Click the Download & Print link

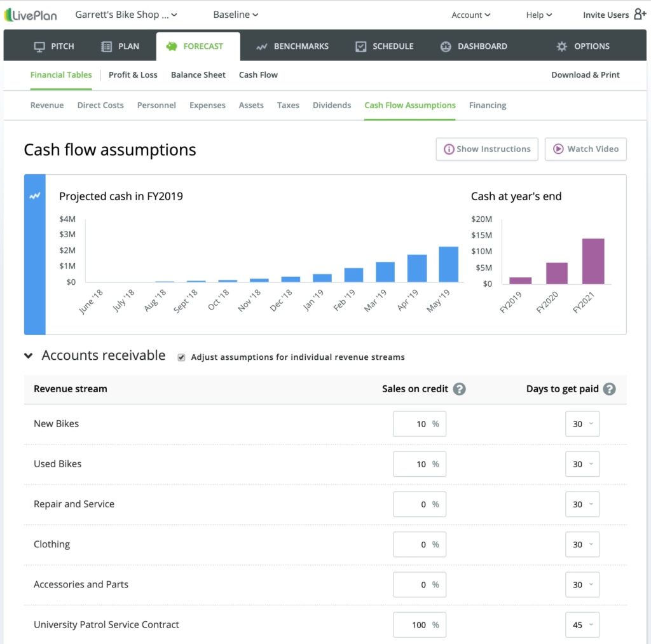[585, 74]
